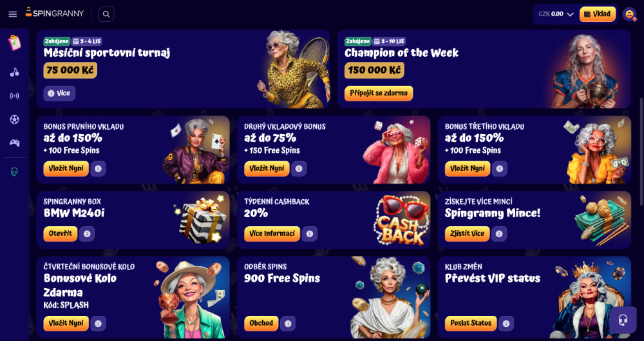Open the cherry slots sidebar icon
The width and height of the screenshot is (644, 341).
pos(14,73)
